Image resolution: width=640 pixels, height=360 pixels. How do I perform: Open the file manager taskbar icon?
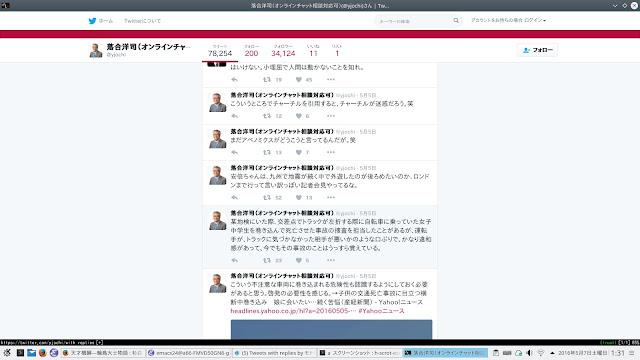click(x=31, y=353)
